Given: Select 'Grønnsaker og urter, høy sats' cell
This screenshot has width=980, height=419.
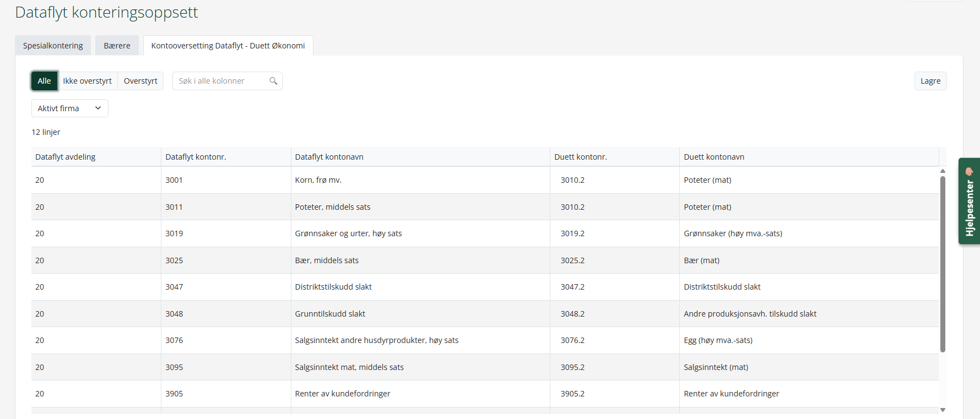Looking at the screenshot, I should point(420,233).
